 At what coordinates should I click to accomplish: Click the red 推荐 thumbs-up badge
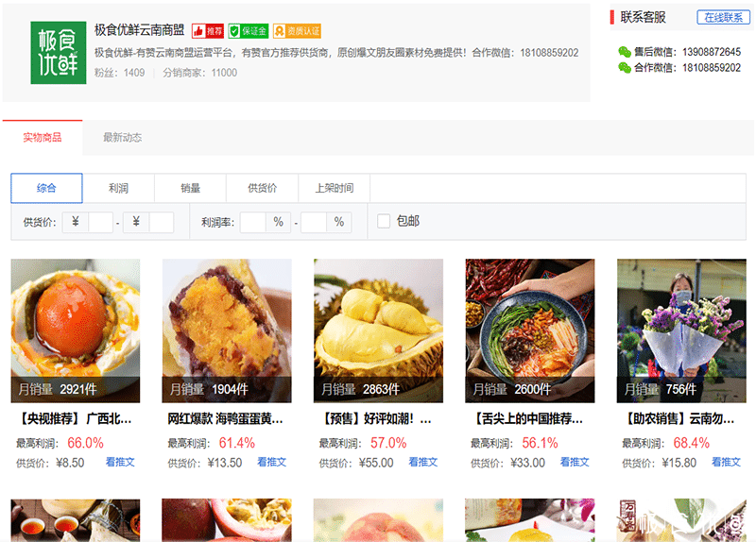tap(208, 31)
